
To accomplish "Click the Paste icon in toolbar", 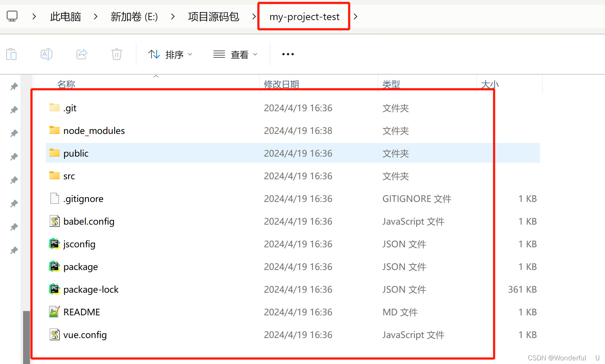I will pos(11,54).
